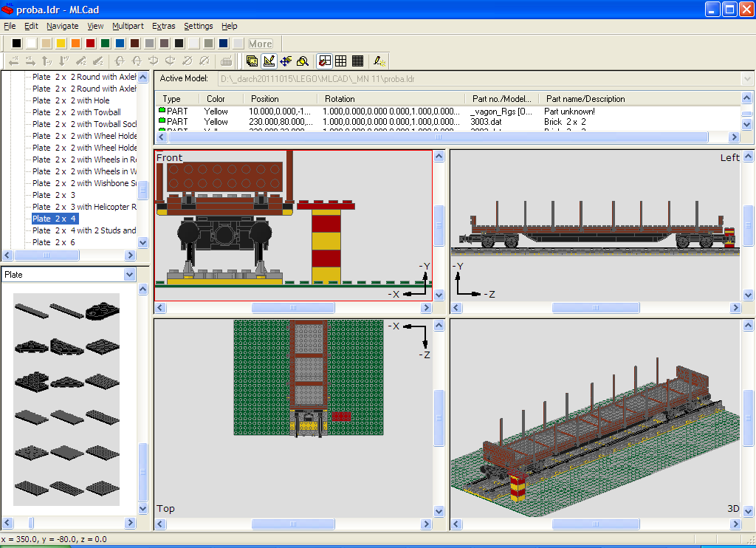Screen dimensions: 756x548
Task: Click the More colors button
Action: [260, 44]
